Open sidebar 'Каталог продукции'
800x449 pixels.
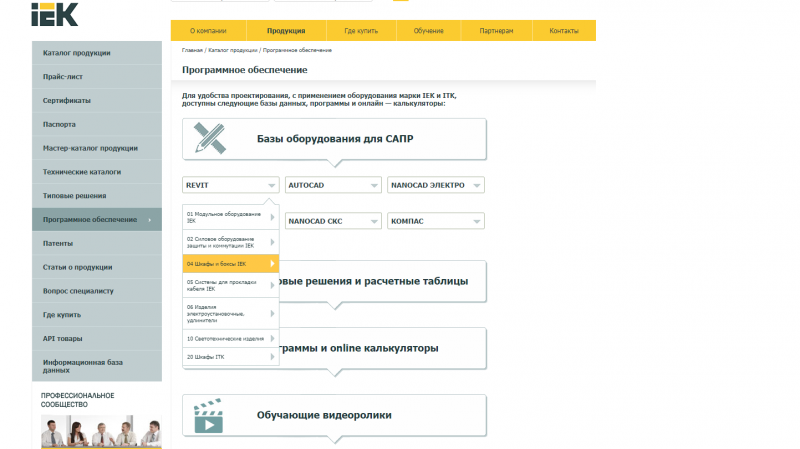click(97, 53)
